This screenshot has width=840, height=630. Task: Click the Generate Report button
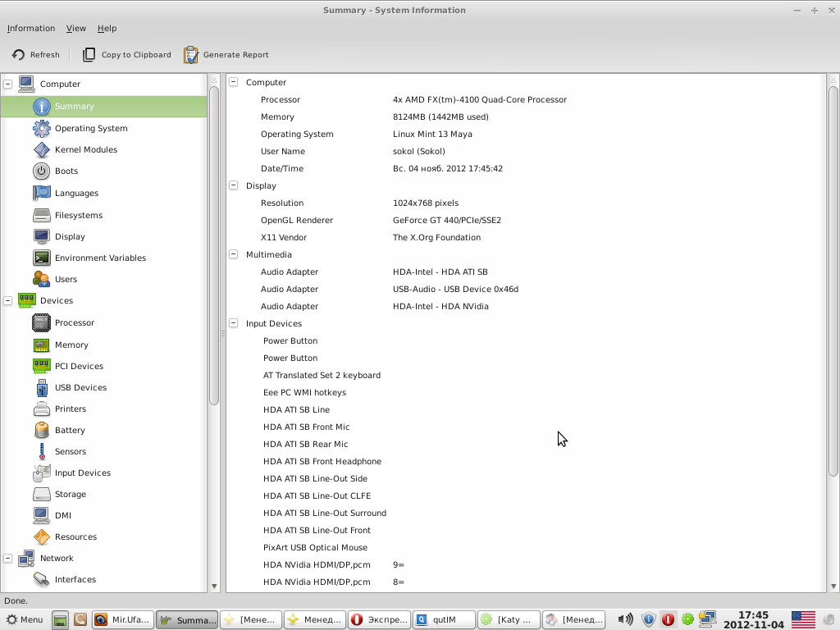(x=226, y=55)
